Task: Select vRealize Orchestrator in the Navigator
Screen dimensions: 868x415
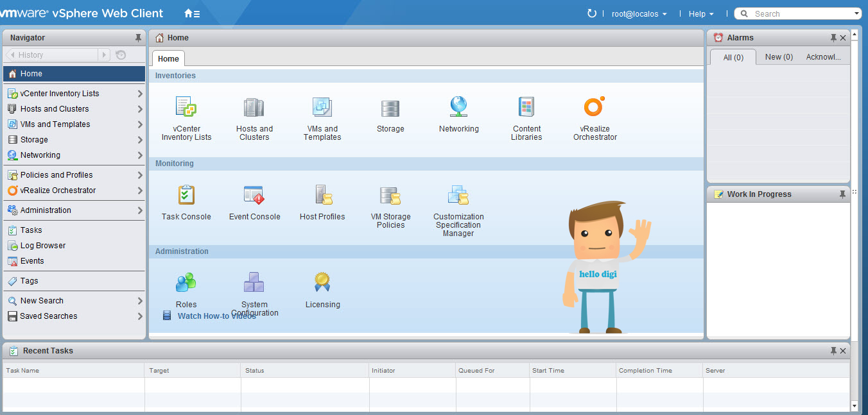Action: [74, 191]
